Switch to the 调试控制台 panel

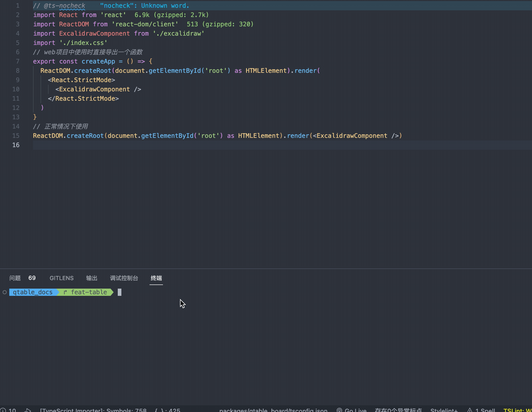tap(124, 278)
